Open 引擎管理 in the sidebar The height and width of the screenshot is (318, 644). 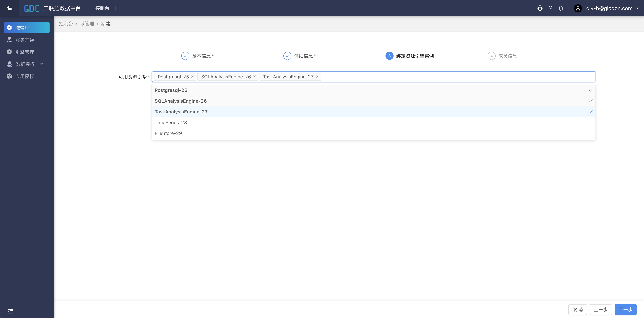(25, 52)
